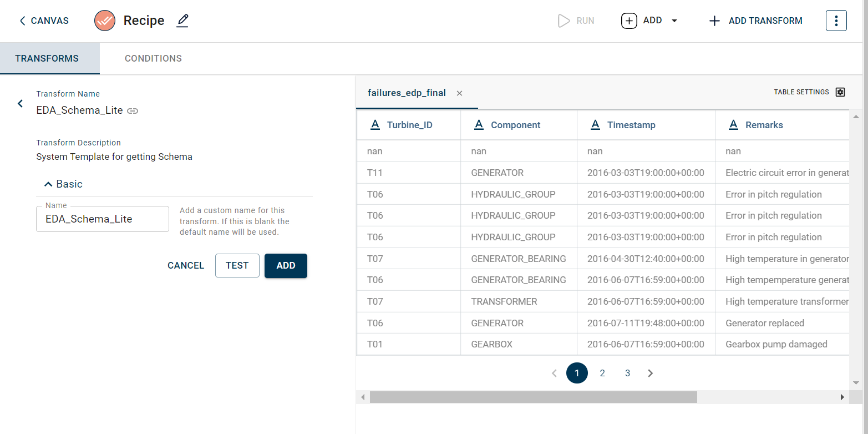Screen dimensions: 868x434
Task: Click the link icon next to EDA_Schema_Lite
Action: point(133,111)
